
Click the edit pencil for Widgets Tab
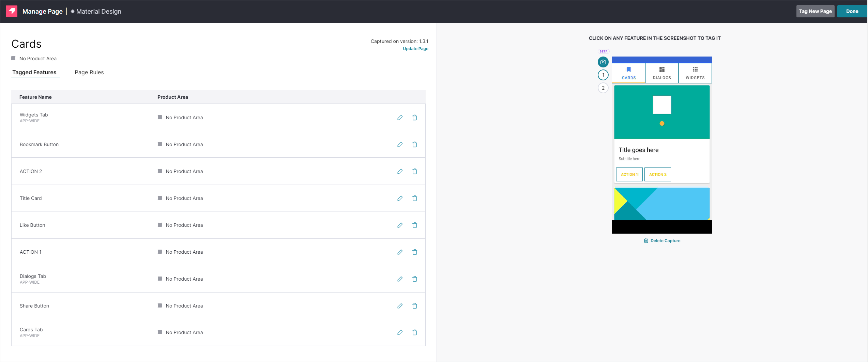coord(400,117)
